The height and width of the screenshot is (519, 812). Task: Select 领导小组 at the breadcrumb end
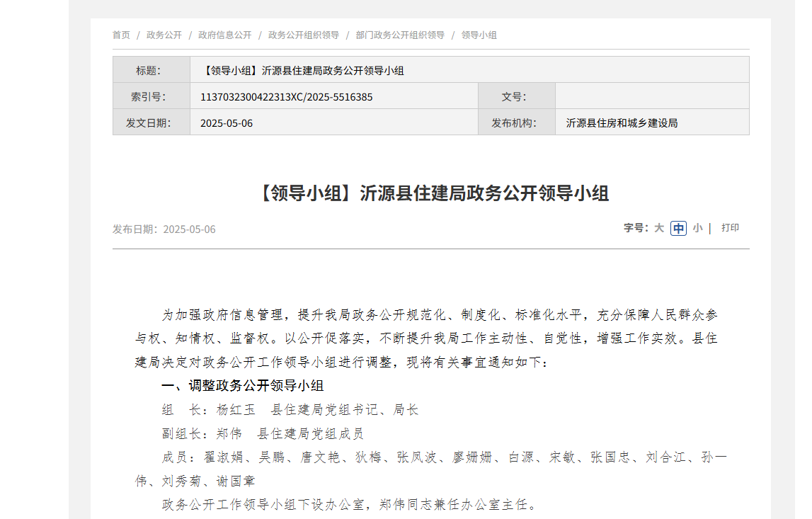(479, 35)
